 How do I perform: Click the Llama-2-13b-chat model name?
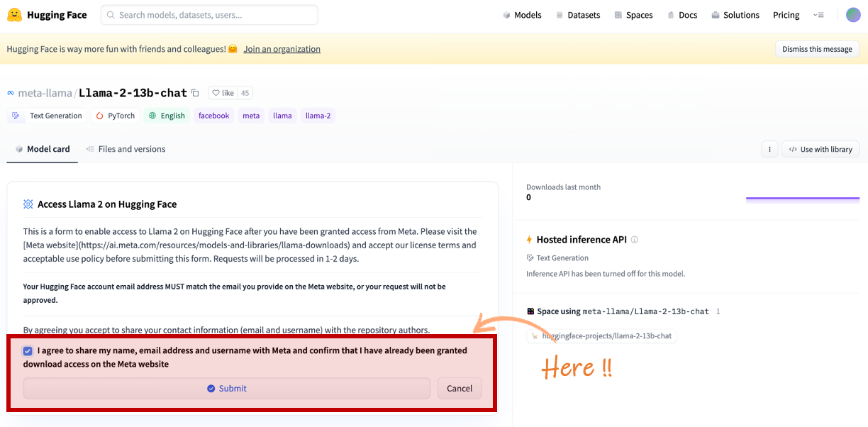coord(133,93)
